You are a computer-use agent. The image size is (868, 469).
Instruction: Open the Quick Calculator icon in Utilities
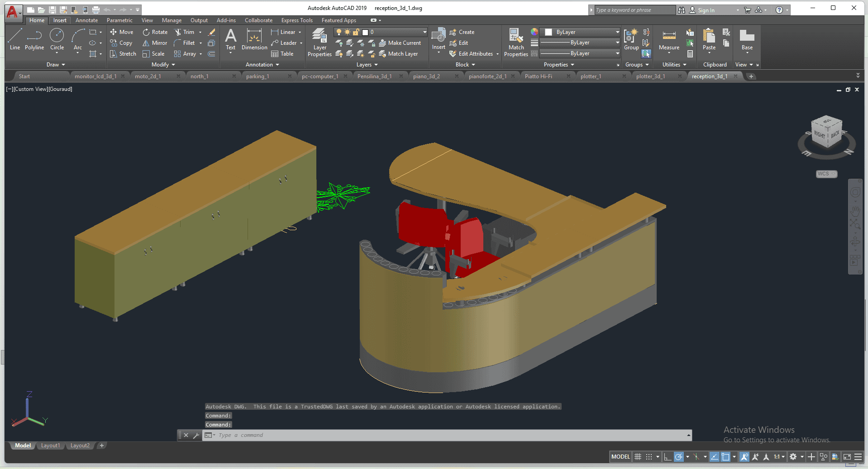[690, 54]
